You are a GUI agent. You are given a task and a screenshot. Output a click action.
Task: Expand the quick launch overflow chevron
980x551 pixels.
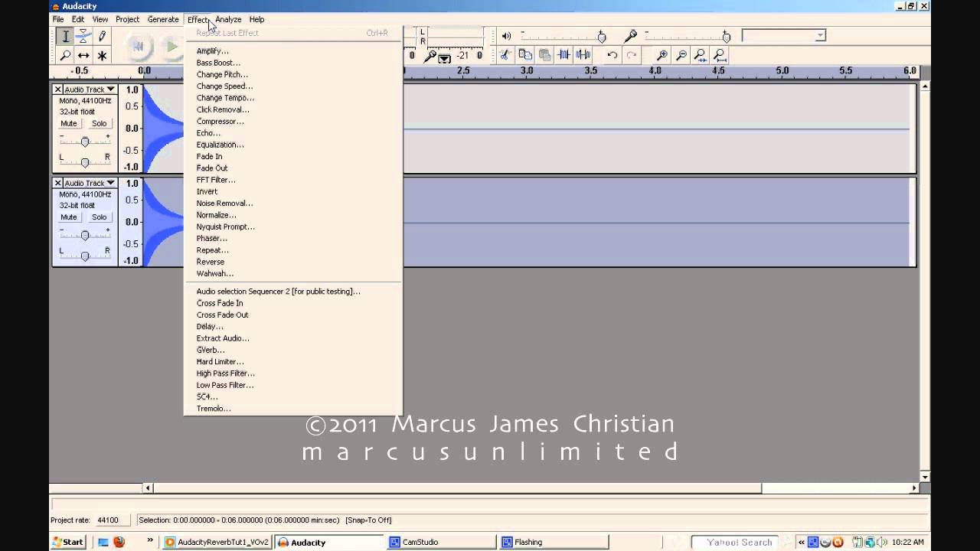pyautogui.click(x=150, y=541)
